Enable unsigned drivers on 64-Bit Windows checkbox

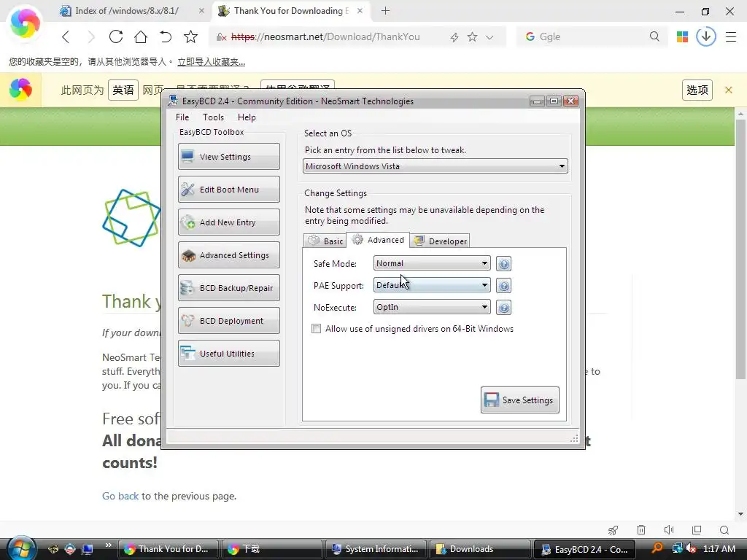(x=316, y=329)
